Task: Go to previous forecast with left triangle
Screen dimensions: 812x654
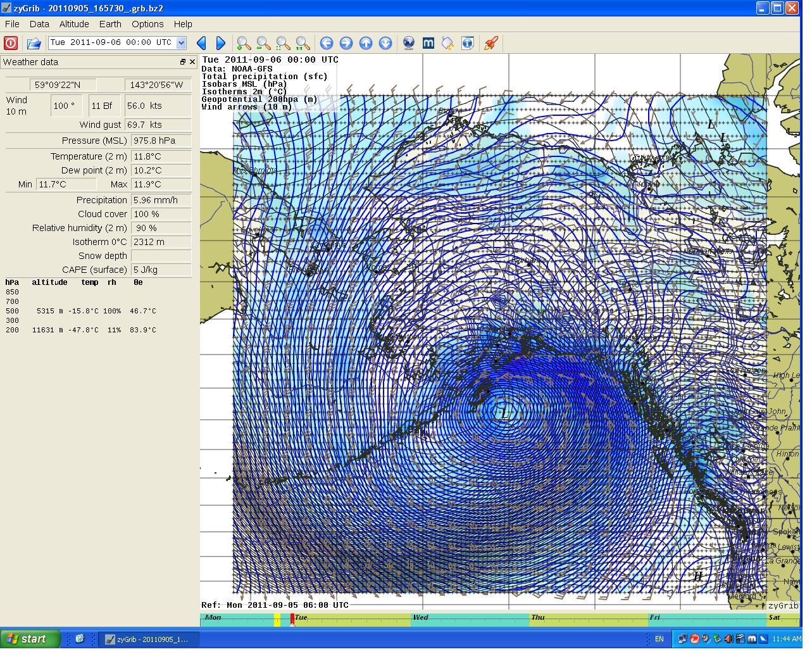Action: tap(201, 43)
